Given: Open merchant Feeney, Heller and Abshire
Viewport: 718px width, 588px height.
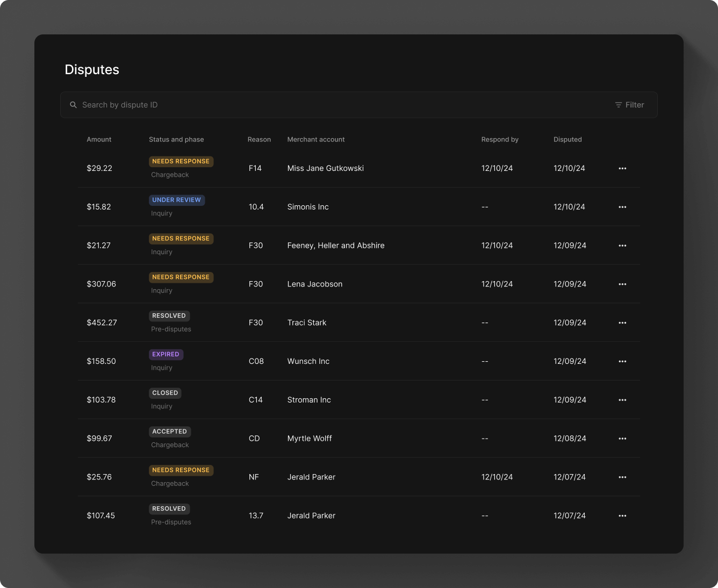Looking at the screenshot, I should click(x=336, y=246).
